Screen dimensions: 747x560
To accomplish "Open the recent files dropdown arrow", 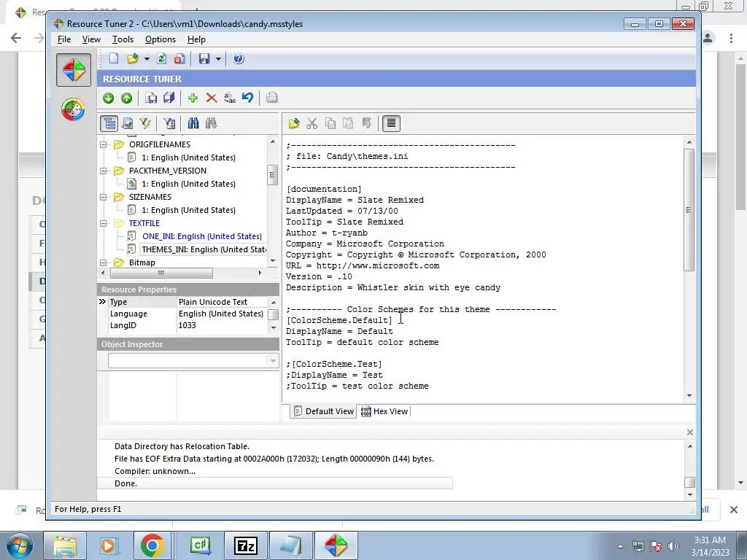I will tap(147, 58).
